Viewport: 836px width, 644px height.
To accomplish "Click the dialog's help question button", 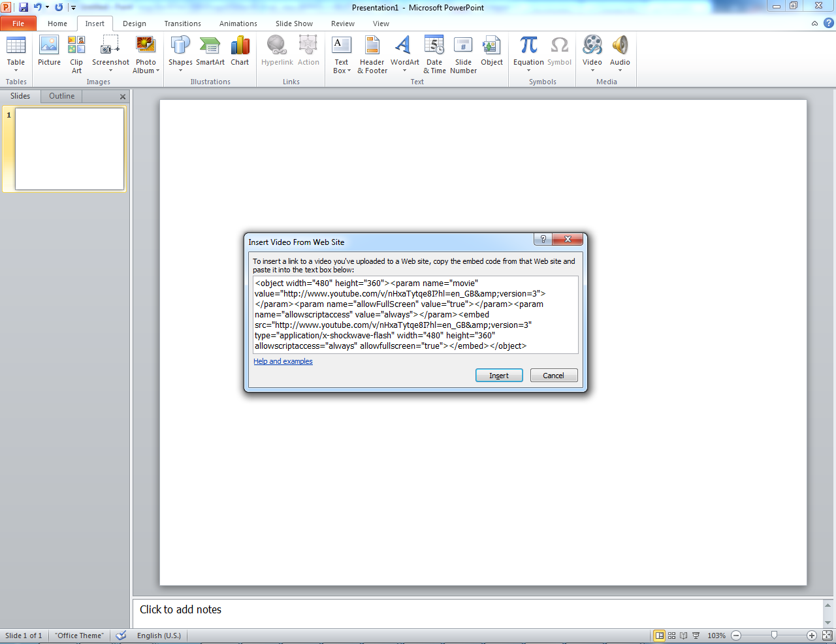I will [543, 240].
